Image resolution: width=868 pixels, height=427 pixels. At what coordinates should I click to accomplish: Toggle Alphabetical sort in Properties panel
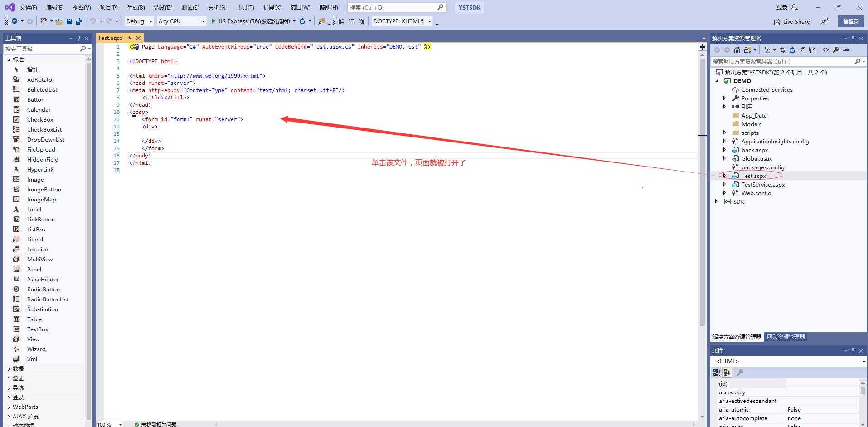coord(727,373)
